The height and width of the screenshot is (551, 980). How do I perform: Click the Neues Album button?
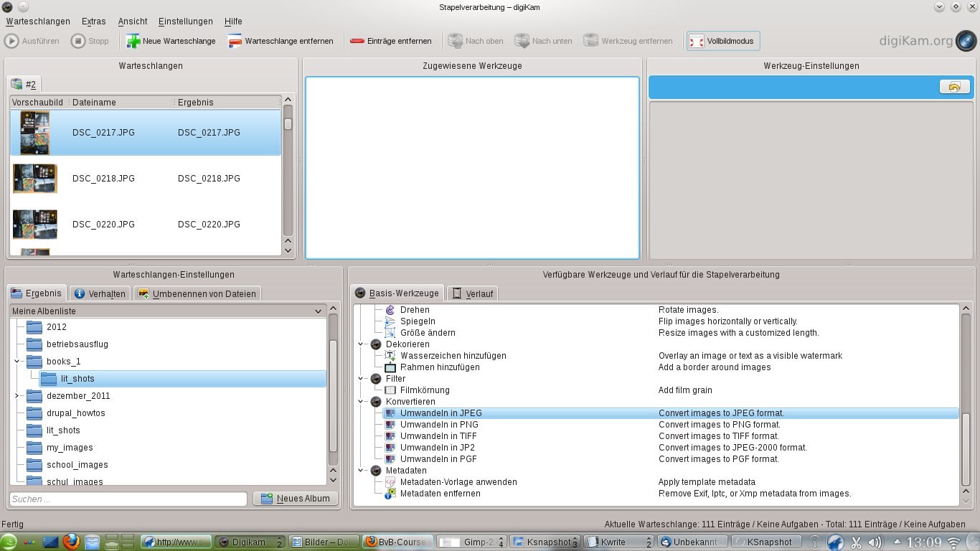point(296,499)
